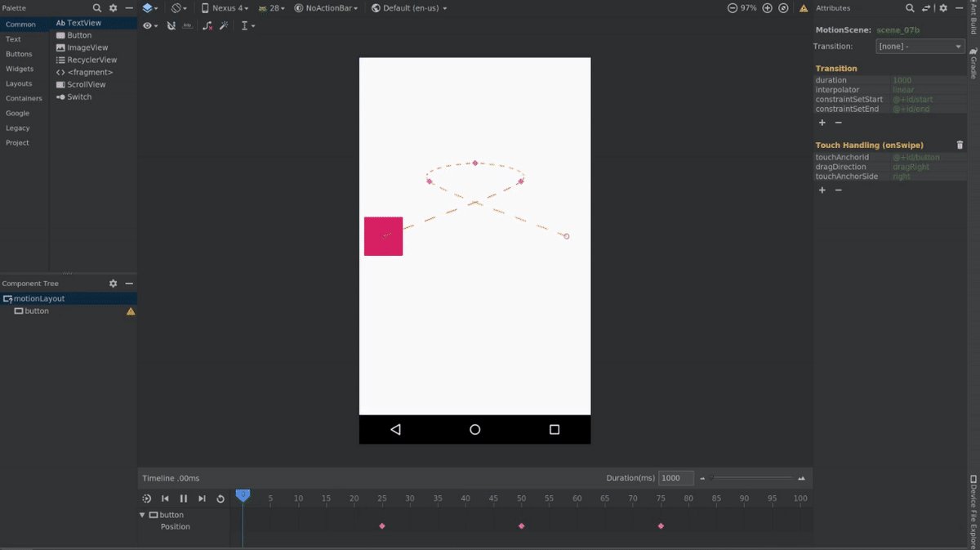Open the view options eye dropdown

point(150,25)
